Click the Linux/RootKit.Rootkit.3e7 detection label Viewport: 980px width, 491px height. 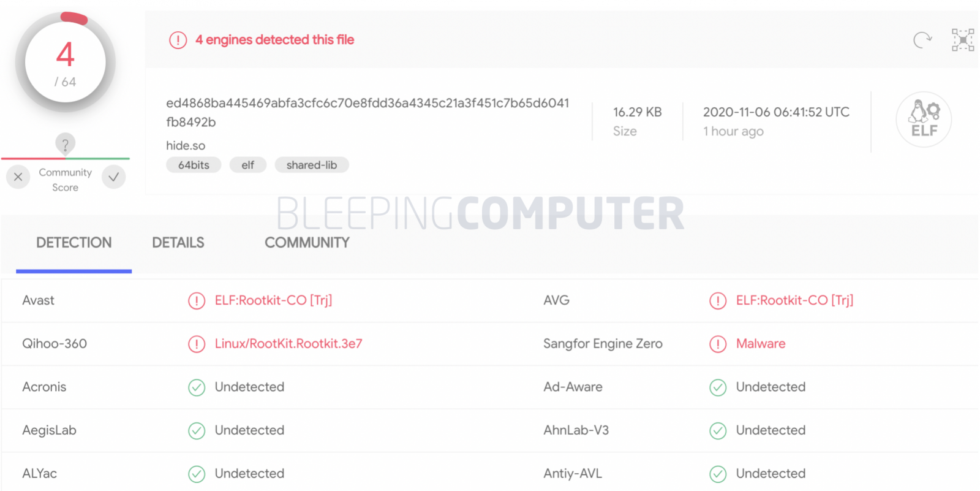click(x=288, y=344)
